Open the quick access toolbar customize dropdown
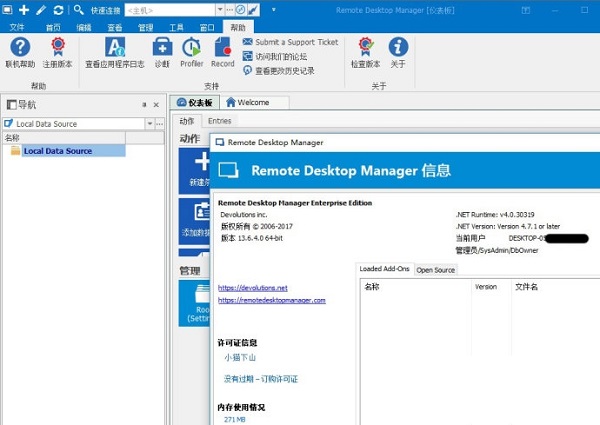Viewport: 600px width, 425px height. (274, 10)
